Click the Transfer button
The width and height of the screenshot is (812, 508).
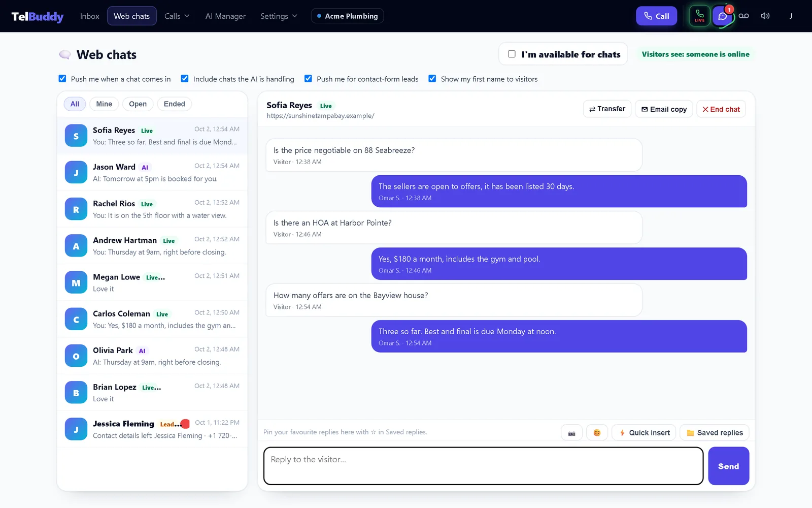pos(607,109)
